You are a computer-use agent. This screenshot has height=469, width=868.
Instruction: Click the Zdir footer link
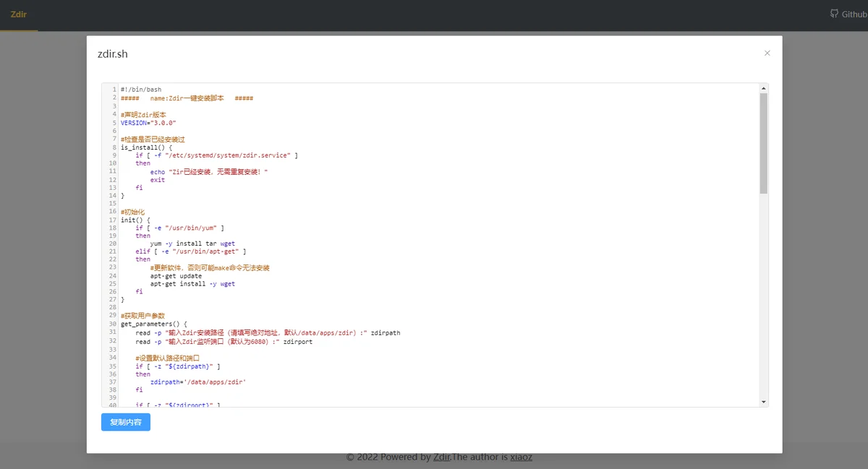coord(442,457)
